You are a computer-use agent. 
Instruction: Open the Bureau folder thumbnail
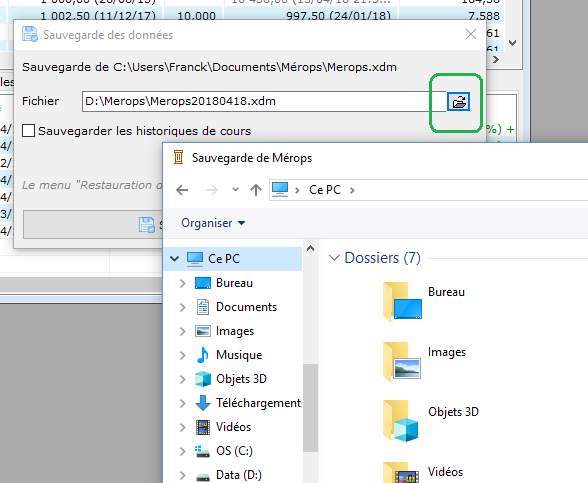[x=402, y=302]
